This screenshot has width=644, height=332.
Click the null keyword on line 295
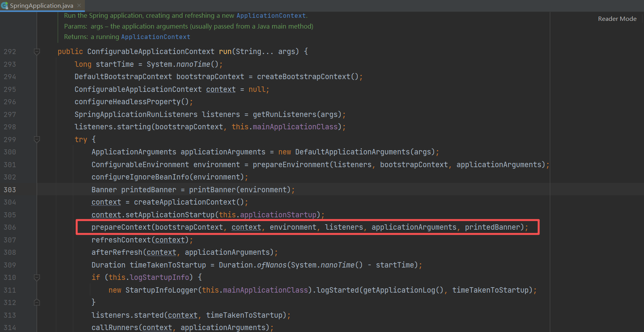pyautogui.click(x=257, y=89)
